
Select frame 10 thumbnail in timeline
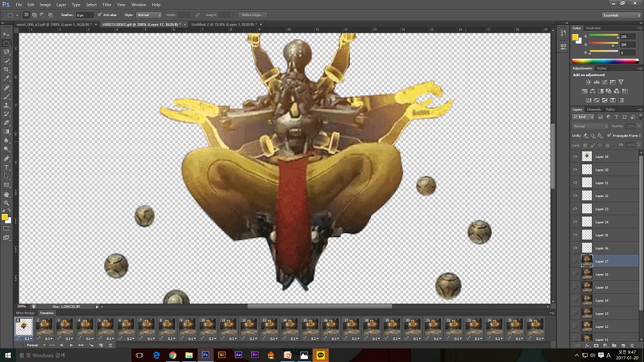tap(207, 327)
